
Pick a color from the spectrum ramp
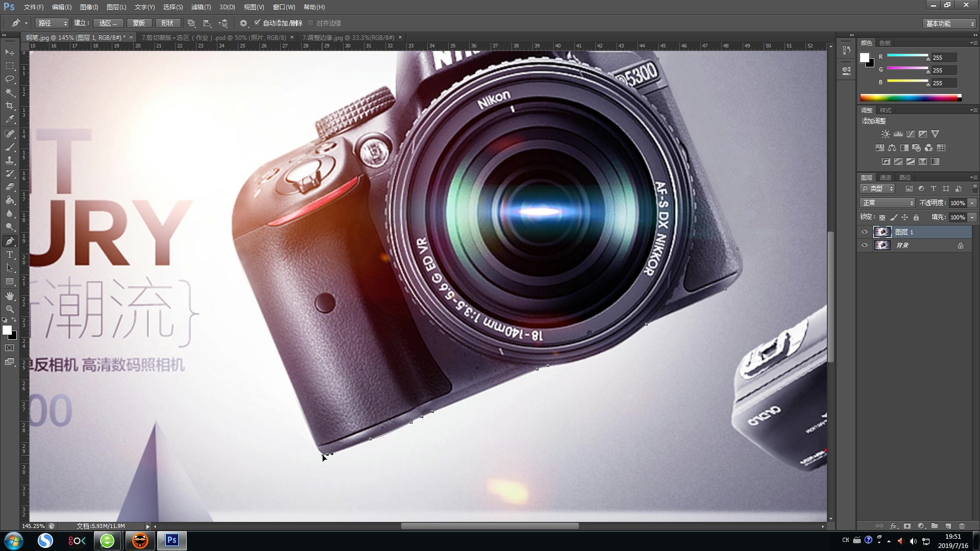(x=911, y=98)
